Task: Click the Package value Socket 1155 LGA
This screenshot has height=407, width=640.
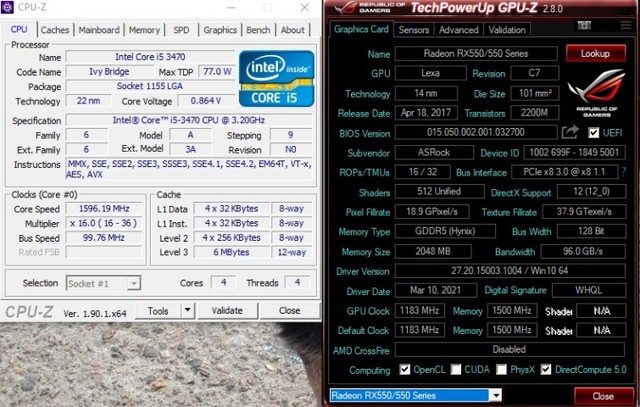Action: (150, 86)
